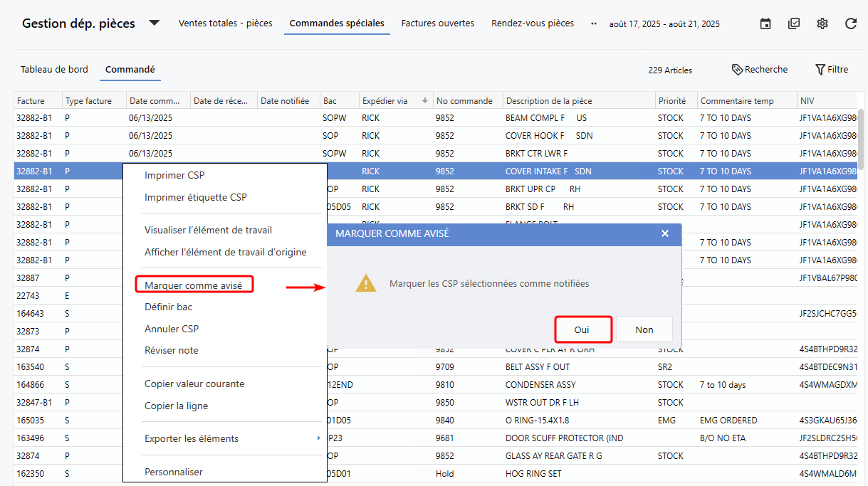Confirm with the Oui button
This screenshot has height=486, width=868.
pyautogui.click(x=582, y=329)
